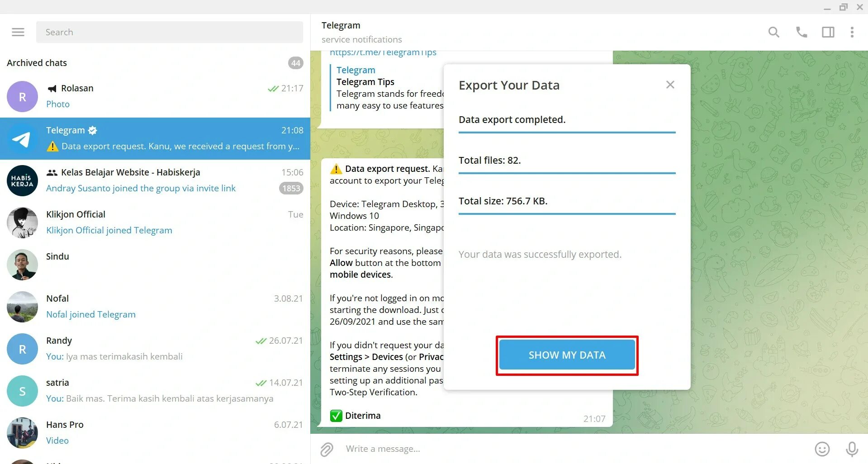
Task: Click the 44 unread archived badge
Action: click(x=296, y=63)
